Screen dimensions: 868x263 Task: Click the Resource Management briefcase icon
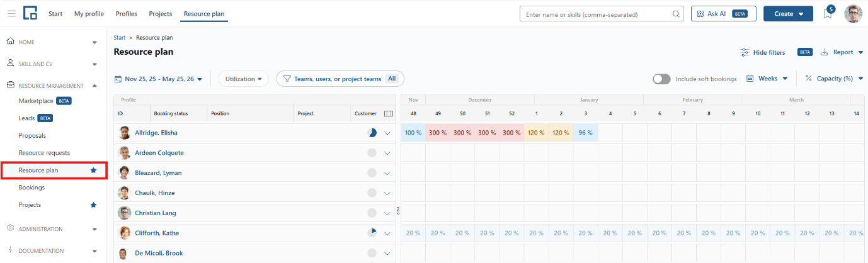pos(11,86)
